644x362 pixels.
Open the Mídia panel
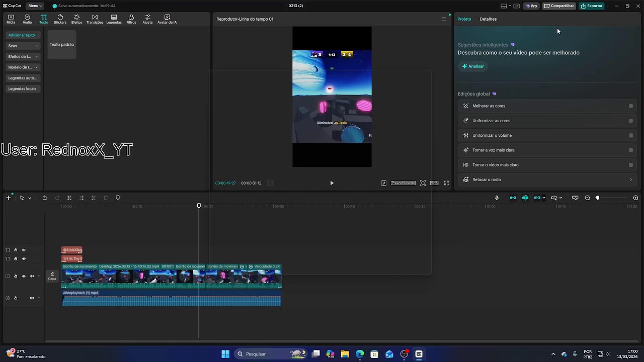click(11, 19)
